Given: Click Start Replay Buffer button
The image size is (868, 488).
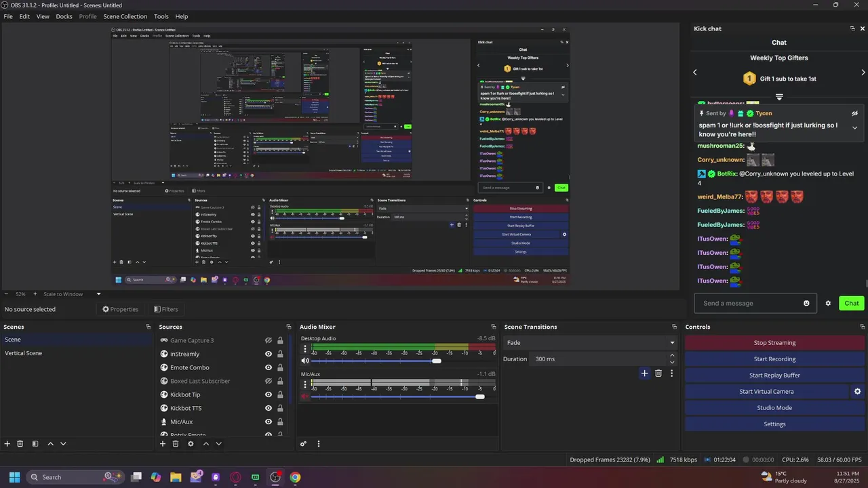Looking at the screenshot, I should (774, 375).
